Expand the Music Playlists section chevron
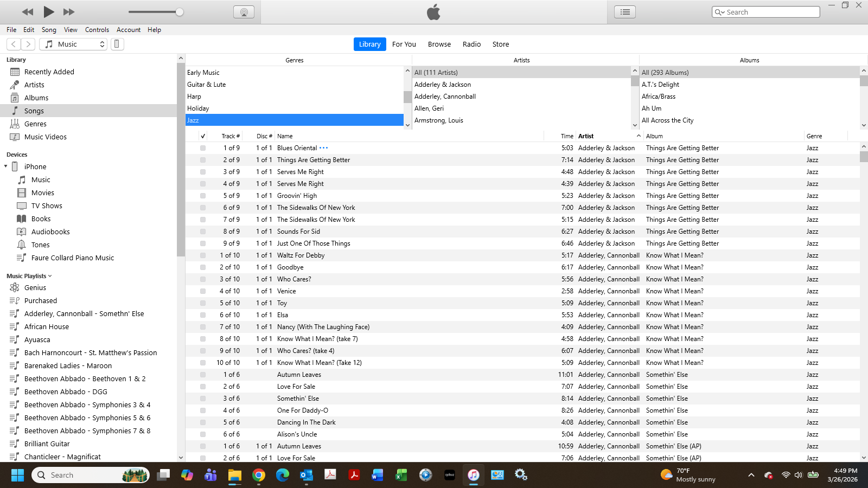 [50, 276]
